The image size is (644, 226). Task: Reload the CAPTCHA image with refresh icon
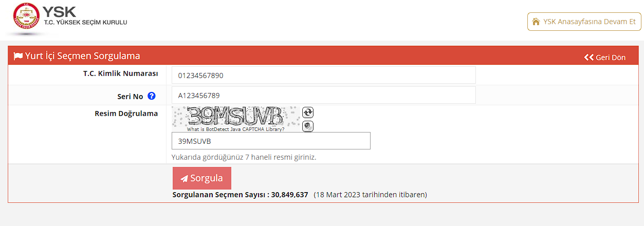(x=308, y=112)
